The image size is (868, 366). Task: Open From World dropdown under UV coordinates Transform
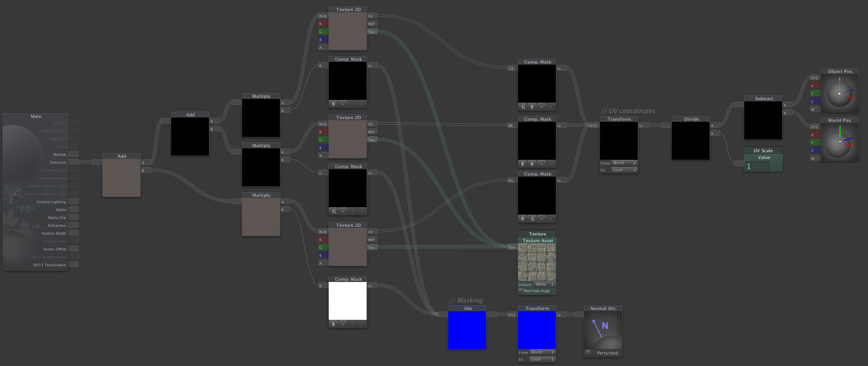tap(624, 163)
